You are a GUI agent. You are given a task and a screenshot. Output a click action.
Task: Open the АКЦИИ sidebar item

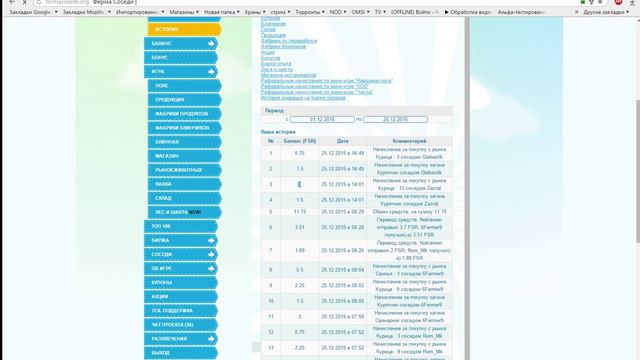point(181,296)
